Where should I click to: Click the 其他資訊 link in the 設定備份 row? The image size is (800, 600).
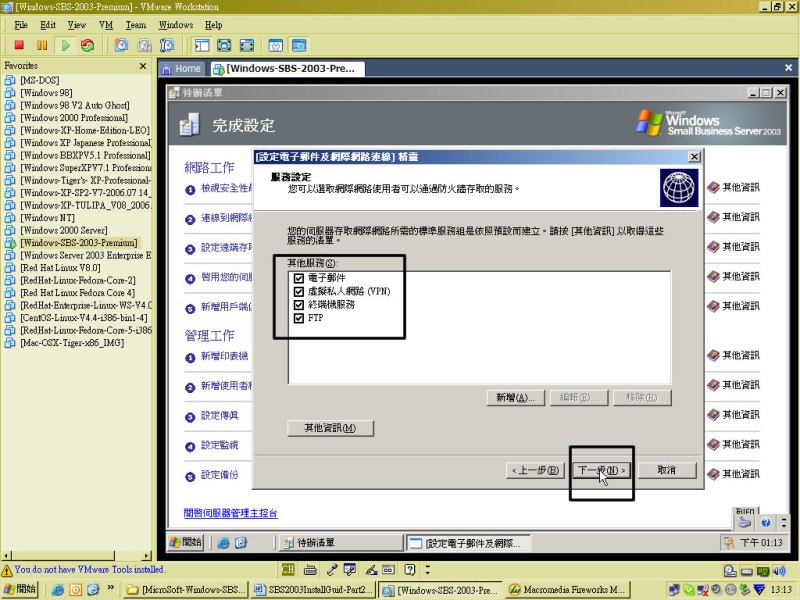coord(741,474)
